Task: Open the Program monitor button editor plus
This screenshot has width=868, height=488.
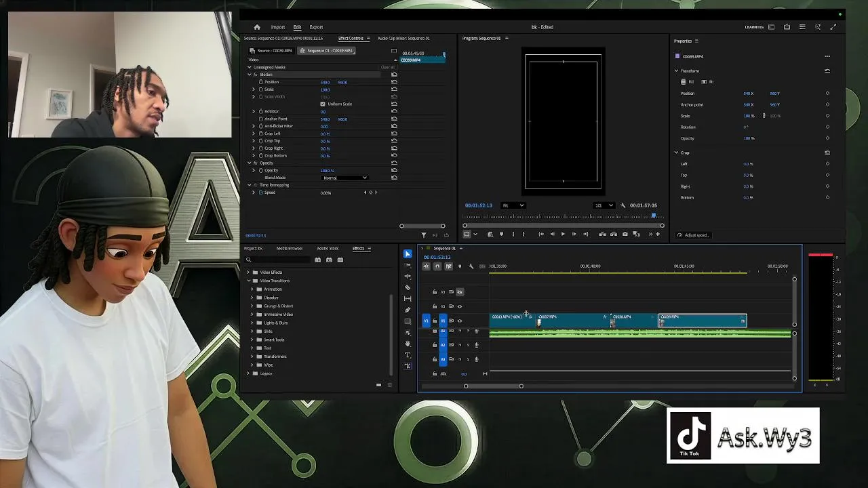Action: [657, 234]
